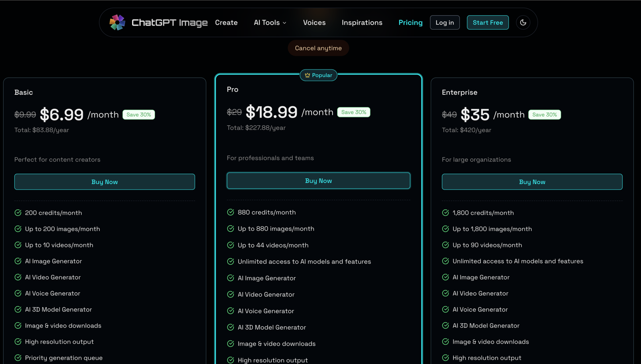Click the $6.99 price text
This screenshot has width=641, height=364.
click(62, 115)
